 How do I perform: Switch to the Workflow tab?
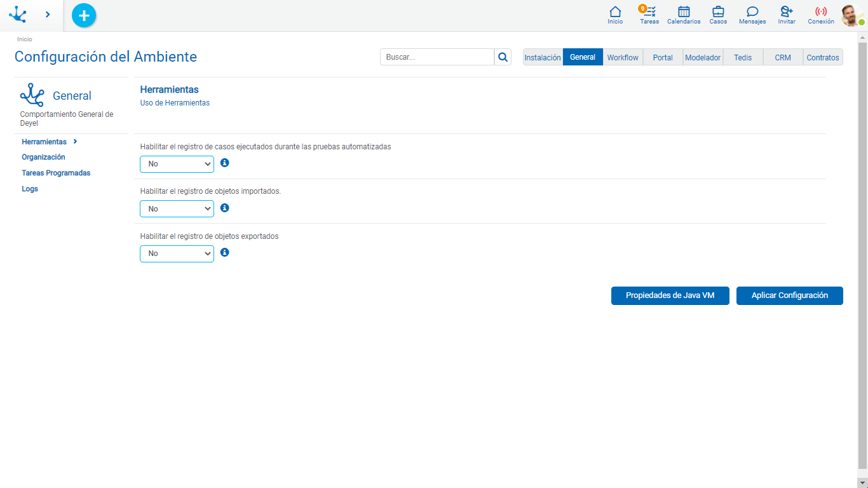[x=623, y=57]
